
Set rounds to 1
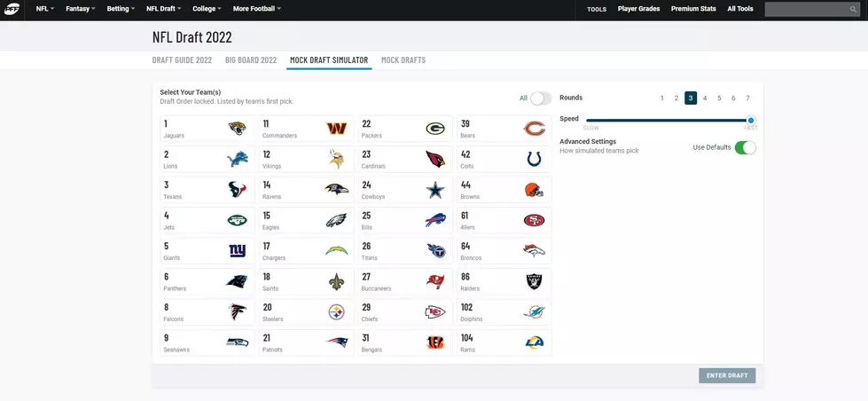tap(661, 98)
